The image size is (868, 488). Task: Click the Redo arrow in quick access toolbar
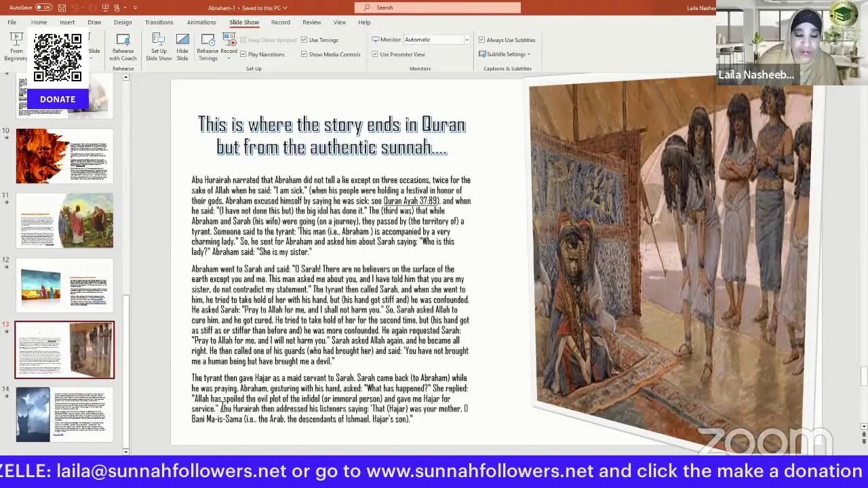(x=92, y=7)
